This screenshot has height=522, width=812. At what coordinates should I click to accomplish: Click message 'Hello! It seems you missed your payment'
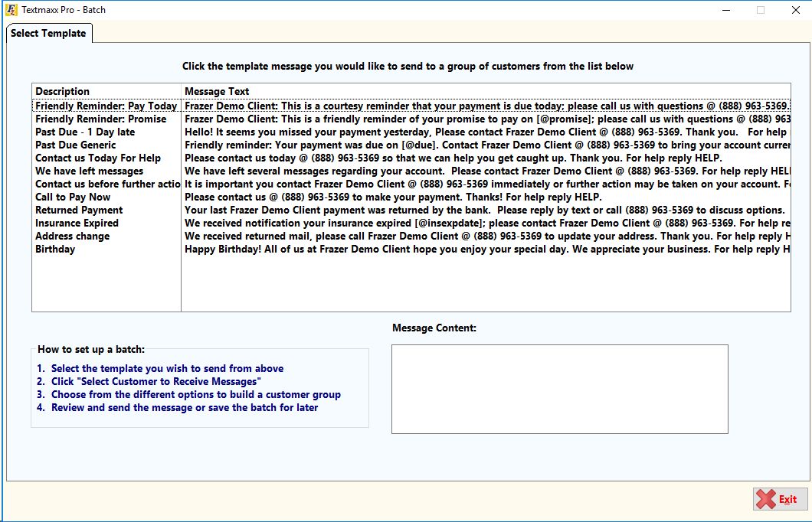pyautogui.click(x=486, y=132)
